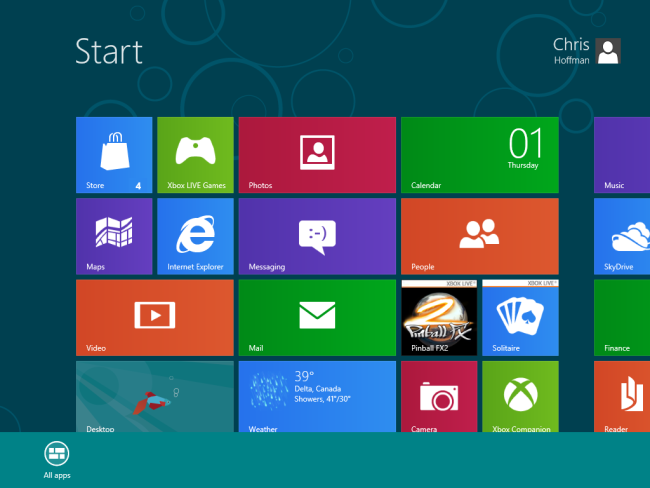Screen dimensions: 650x488
Task: Open the Calendar tile showing Thursday
Action: click(x=480, y=155)
